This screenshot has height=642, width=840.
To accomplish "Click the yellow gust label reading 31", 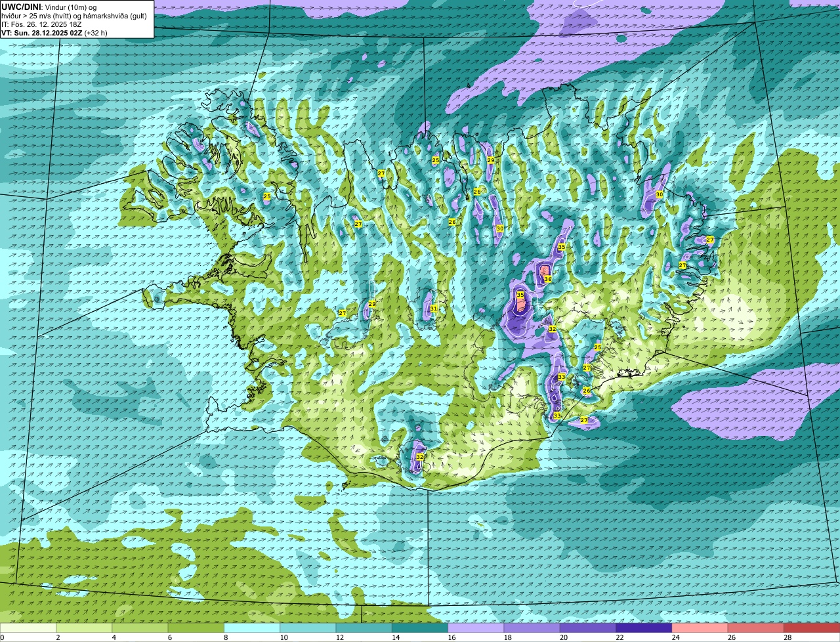I will click(434, 308).
